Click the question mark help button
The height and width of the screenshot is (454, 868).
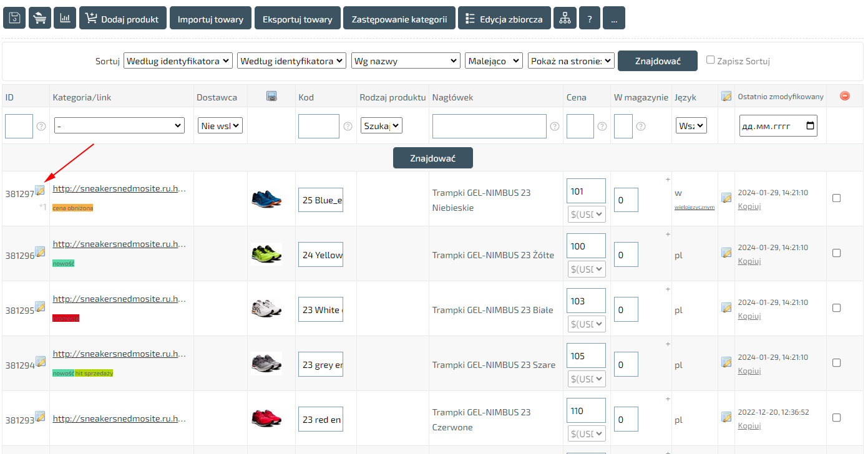tap(589, 18)
